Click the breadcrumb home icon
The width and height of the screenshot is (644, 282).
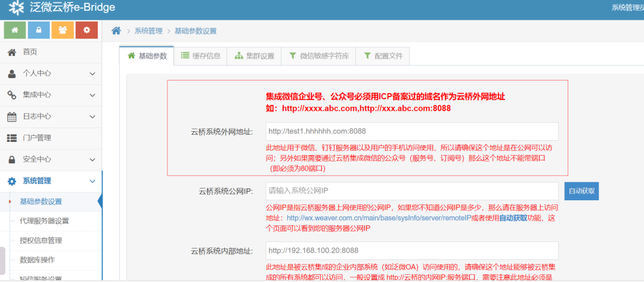tap(117, 31)
